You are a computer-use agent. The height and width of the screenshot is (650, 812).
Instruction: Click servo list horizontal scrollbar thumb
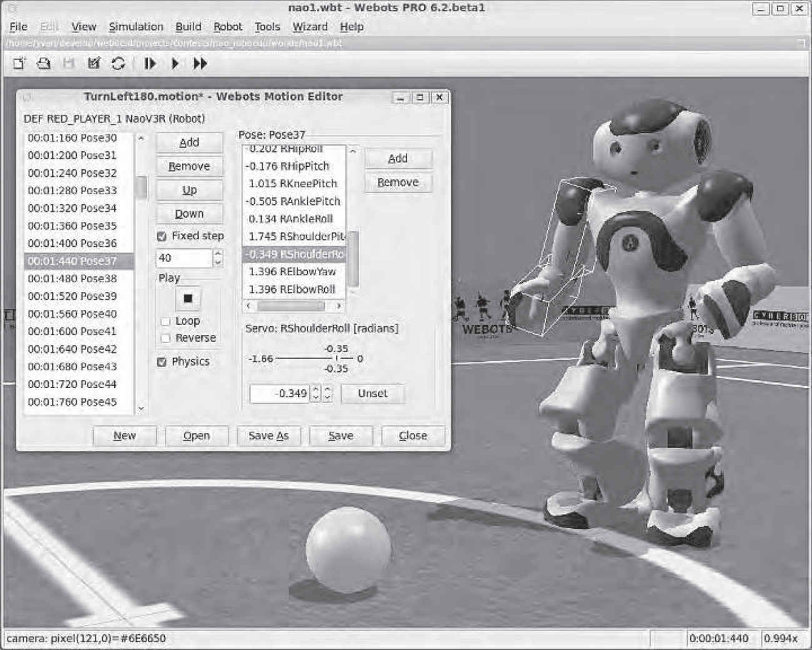[x=291, y=306]
